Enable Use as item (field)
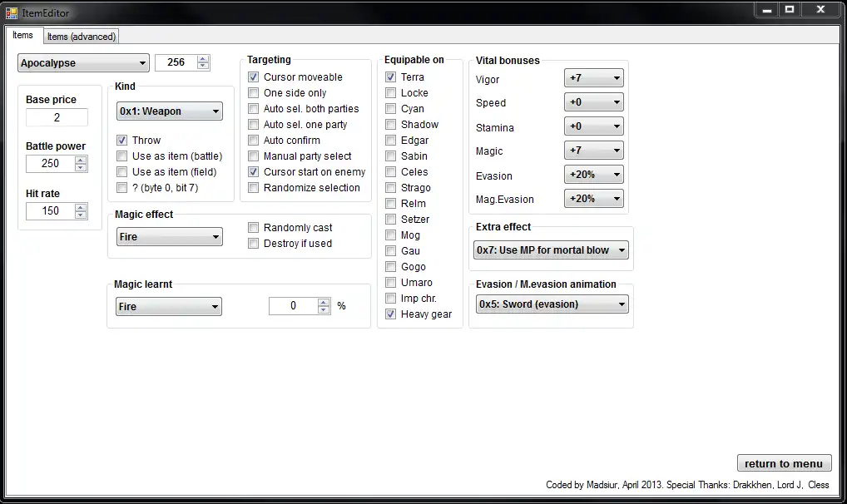Screen dimensions: 847x504 (122, 172)
